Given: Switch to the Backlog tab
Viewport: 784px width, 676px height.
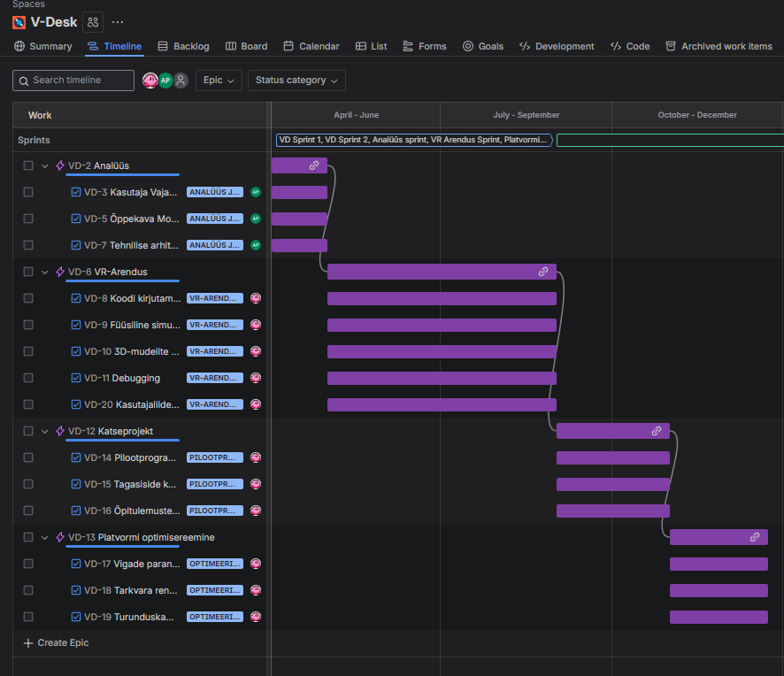Looking at the screenshot, I should (x=183, y=46).
